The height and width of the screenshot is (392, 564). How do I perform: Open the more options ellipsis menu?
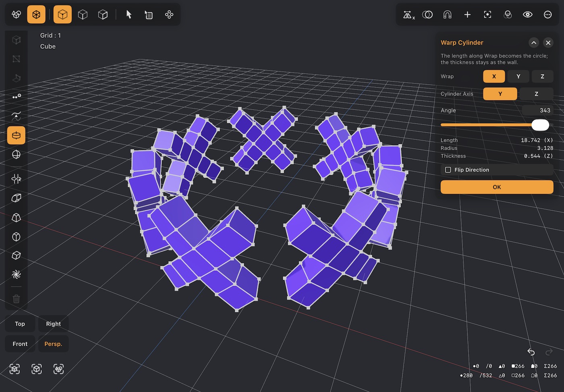548,15
